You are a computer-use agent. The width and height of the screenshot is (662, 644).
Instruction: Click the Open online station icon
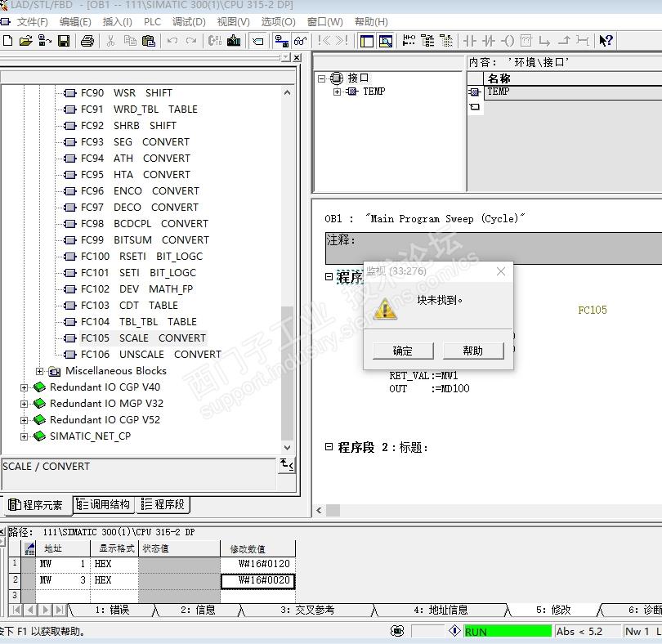45,41
